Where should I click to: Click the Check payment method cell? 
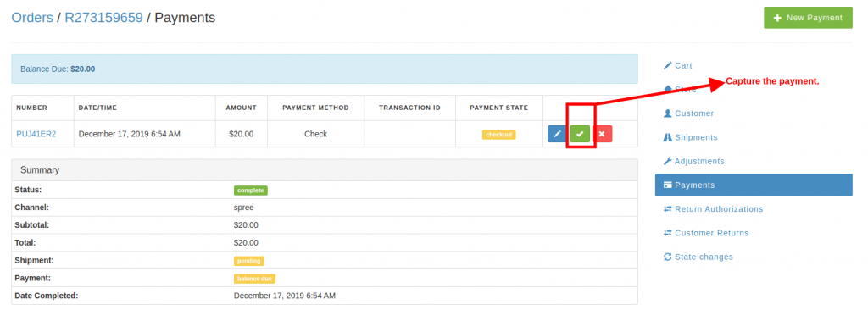(x=315, y=134)
